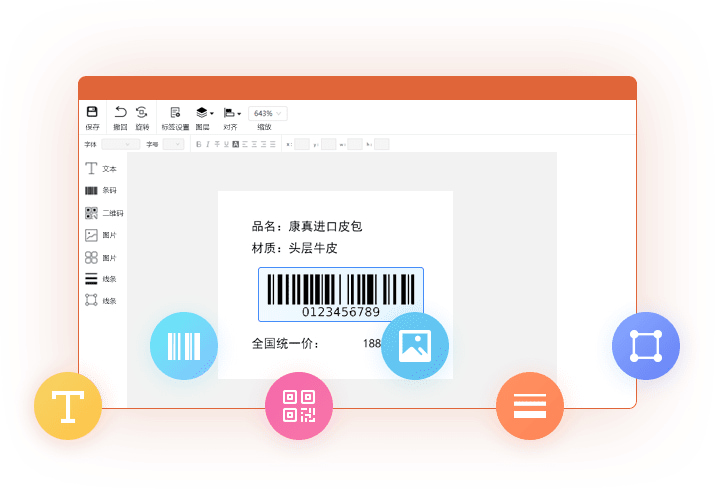Select the 二维码 QR code tool in sidebar
The width and height of the screenshot is (715, 489).
(104, 213)
